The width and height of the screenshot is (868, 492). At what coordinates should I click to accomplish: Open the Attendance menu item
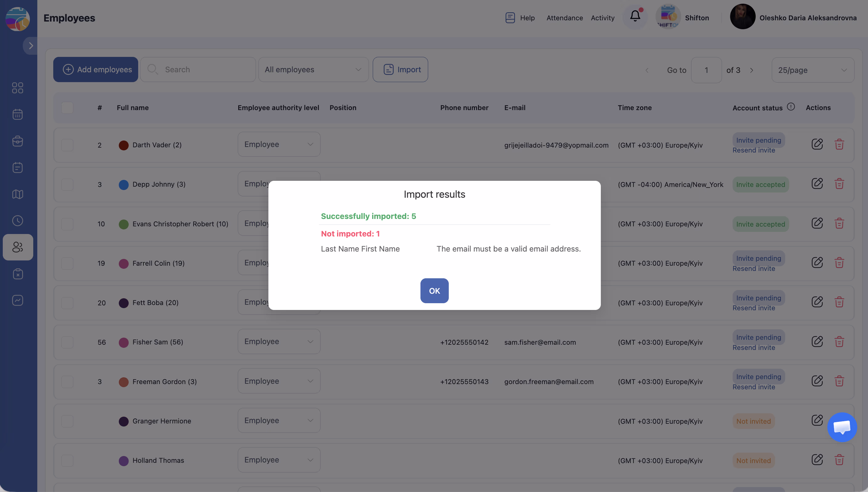(x=564, y=18)
